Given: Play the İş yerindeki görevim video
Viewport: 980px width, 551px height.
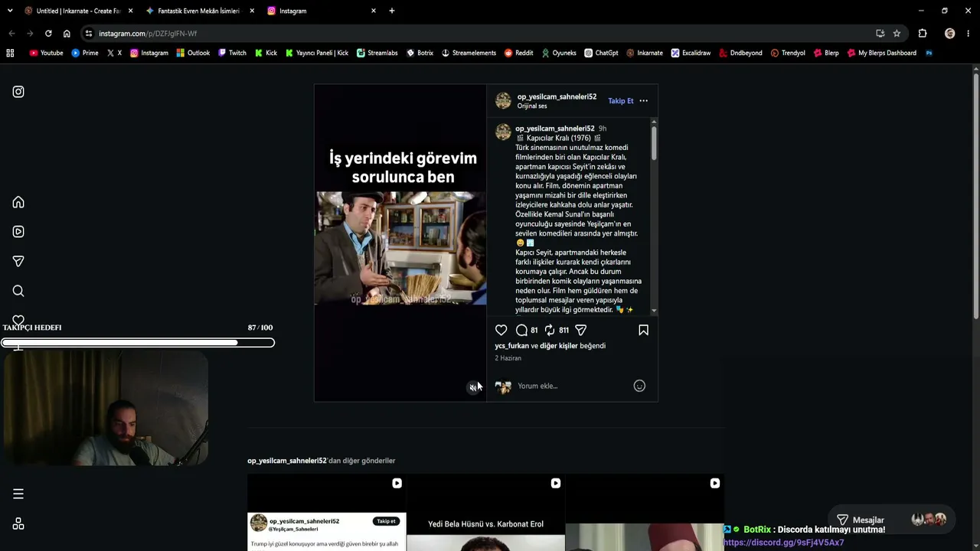Looking at the screenshot, I should (x=400, y=243).
